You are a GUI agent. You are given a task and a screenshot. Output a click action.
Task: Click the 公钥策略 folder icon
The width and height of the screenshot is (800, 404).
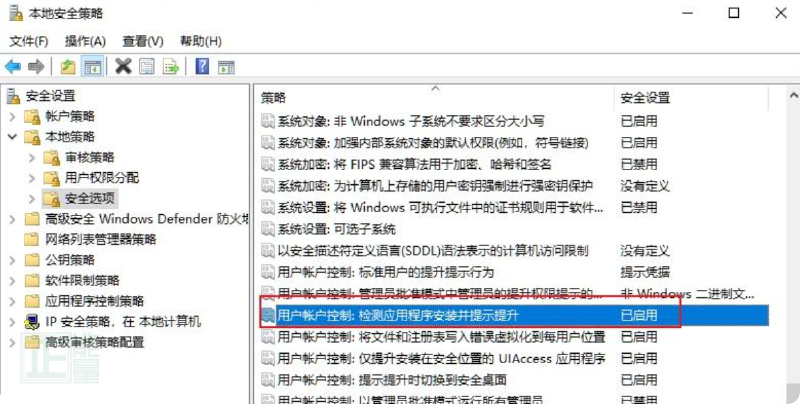pos(32,260)
